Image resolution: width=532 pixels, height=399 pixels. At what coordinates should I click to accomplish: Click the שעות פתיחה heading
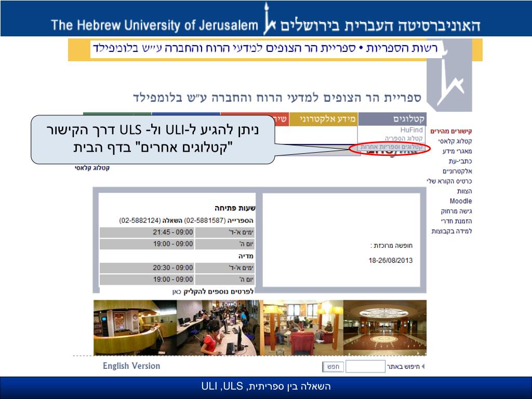[x=235, y=208]
